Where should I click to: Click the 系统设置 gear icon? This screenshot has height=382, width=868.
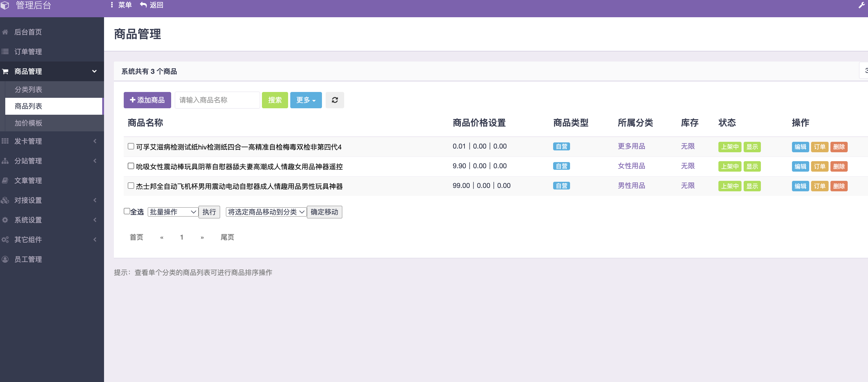point(5,220)
